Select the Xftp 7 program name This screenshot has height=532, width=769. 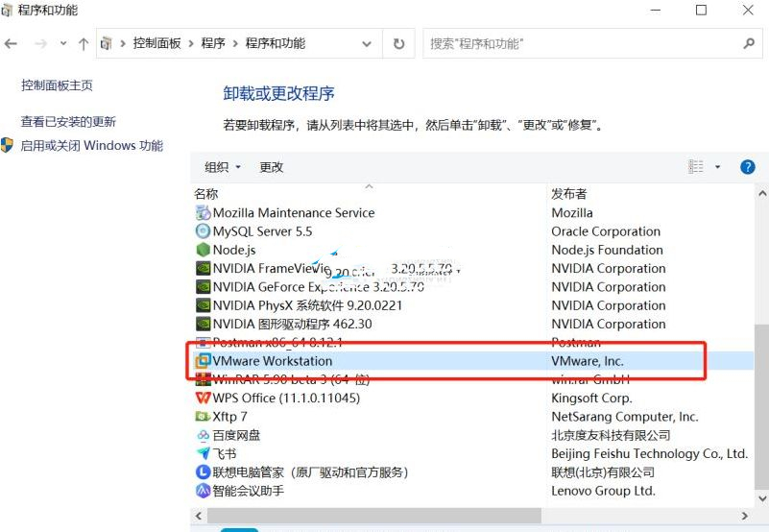pos(229,417)
